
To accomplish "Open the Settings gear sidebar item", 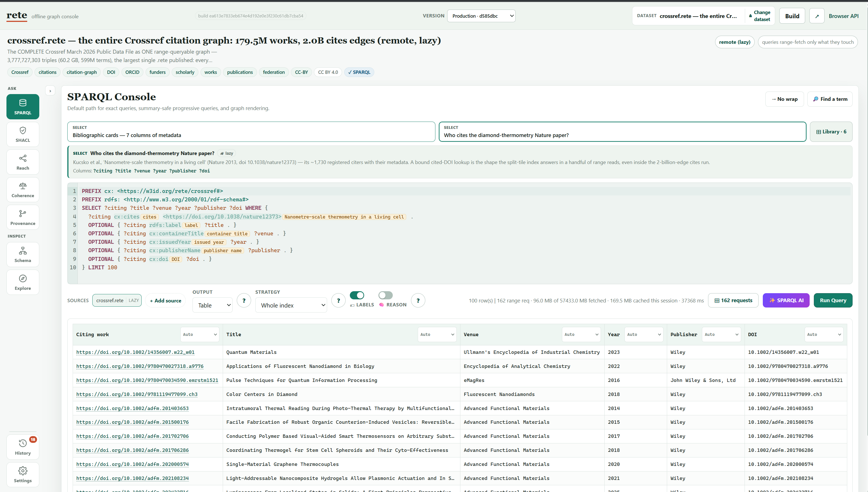I will click(23, 474).
